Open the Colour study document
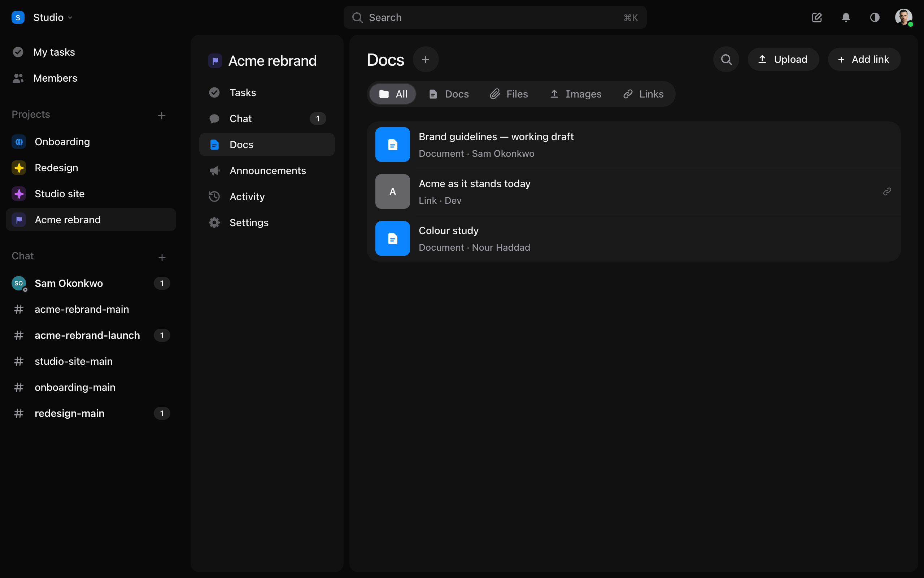 633,238
